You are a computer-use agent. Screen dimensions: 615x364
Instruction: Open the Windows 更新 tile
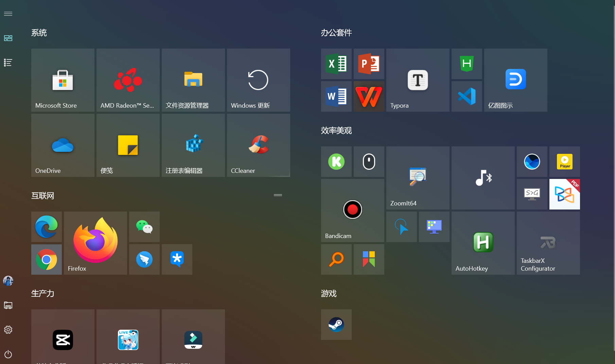click(259, 80)
